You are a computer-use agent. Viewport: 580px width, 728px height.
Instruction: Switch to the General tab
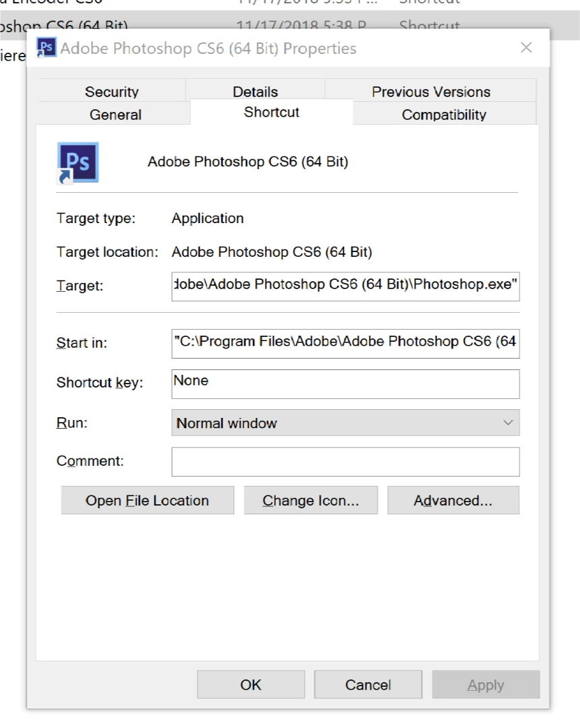115,114
